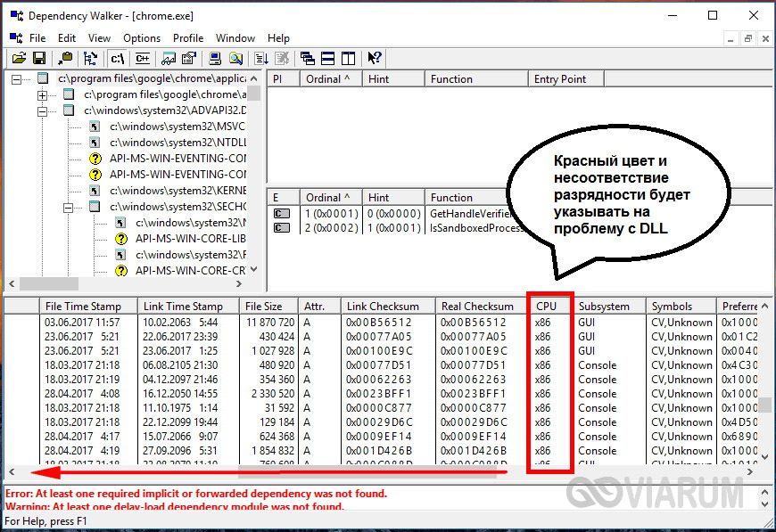Activate Context Help arrow-question icon

pyautogui.click(x=374, y=58)
